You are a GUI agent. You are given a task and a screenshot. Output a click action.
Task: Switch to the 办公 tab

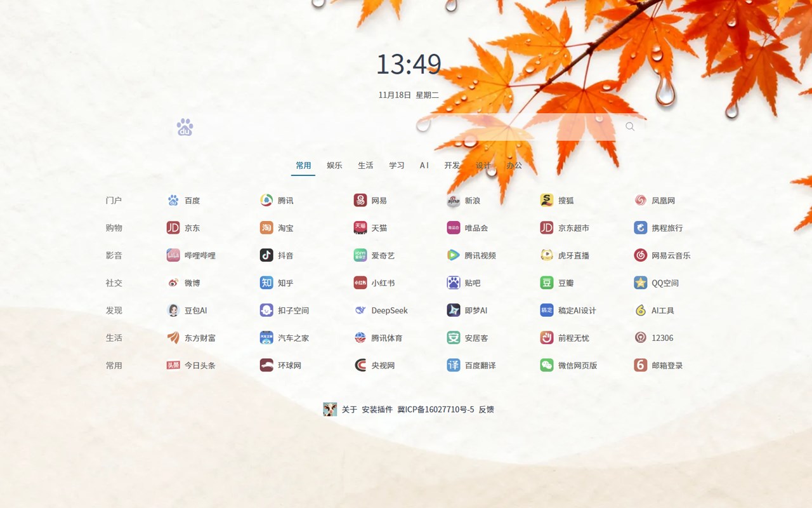[514, 165]
